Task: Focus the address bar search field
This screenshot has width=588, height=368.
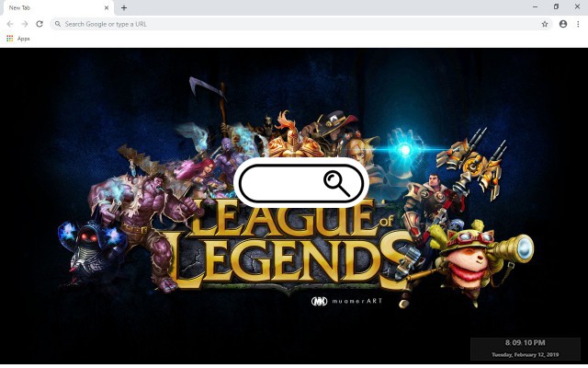Action: pos(301,24)
